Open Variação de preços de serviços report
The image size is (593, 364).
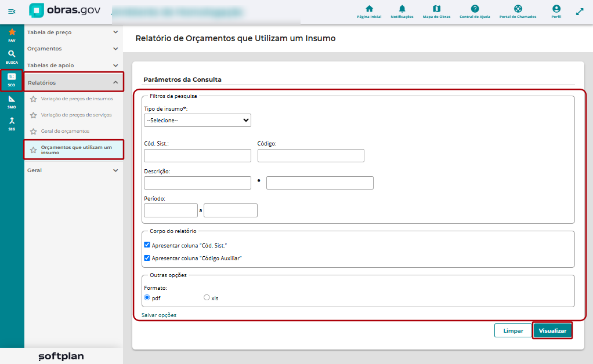tap(76, 115)
